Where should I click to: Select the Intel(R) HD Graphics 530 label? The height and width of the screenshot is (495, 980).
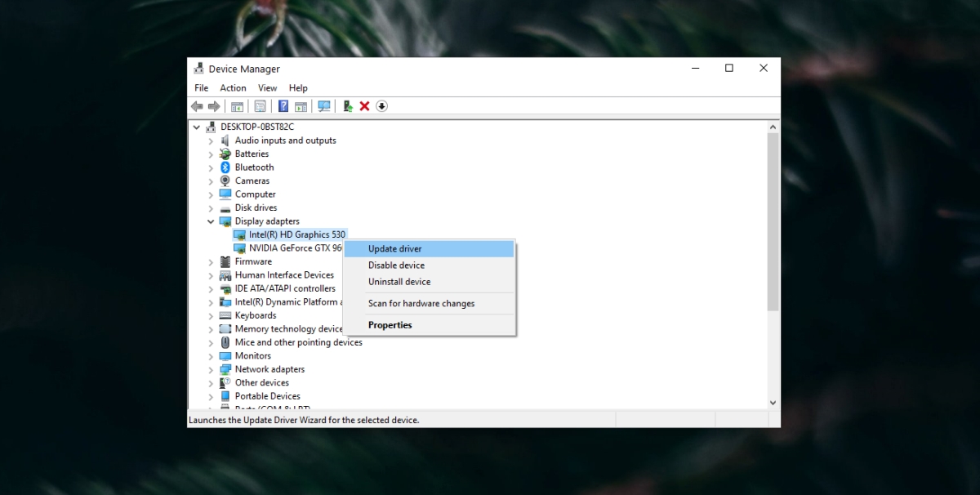tap(297, 234)
